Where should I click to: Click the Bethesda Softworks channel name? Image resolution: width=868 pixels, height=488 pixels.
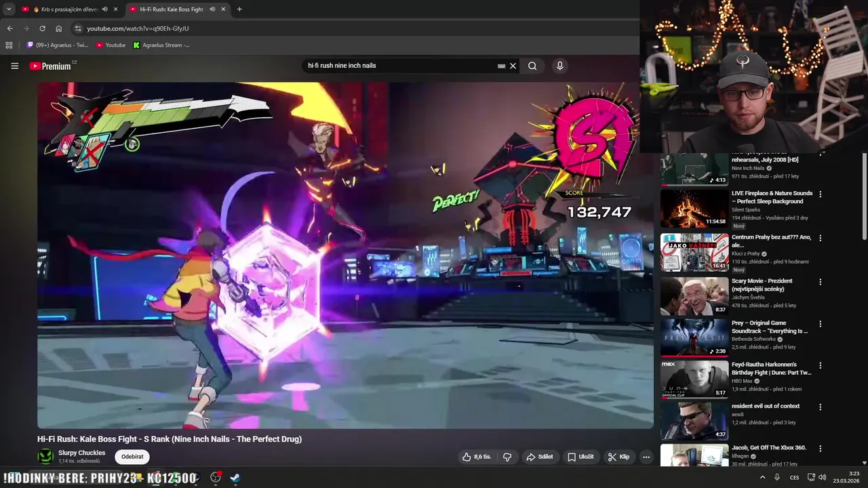pyautogui.click(x=754, y=339)
